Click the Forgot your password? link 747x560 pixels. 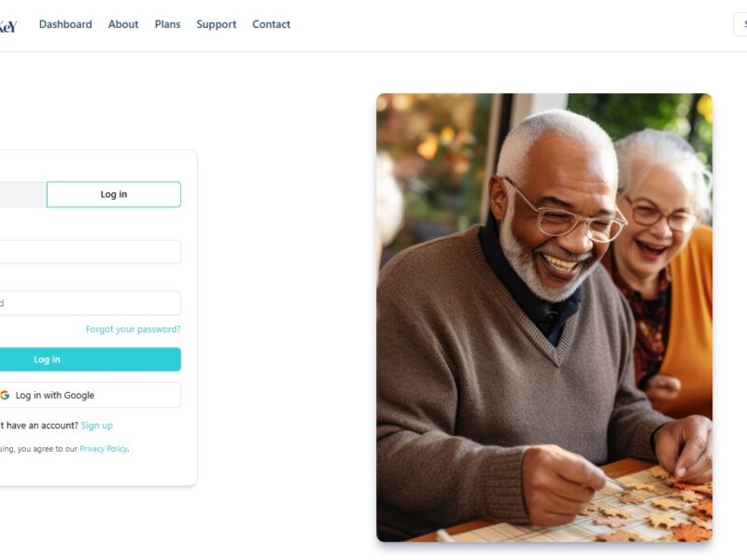click(134, 329)
